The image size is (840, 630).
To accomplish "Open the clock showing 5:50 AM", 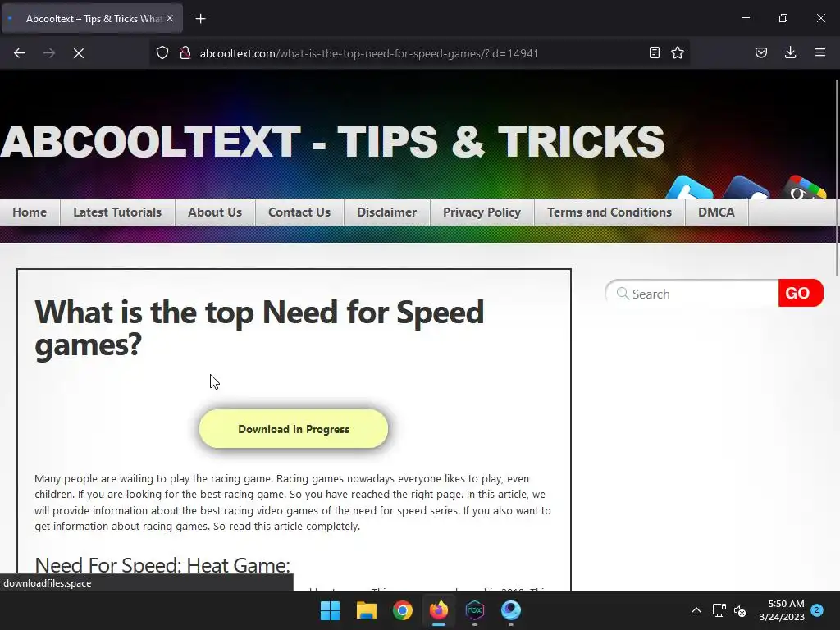I will (x=782, y=610).
